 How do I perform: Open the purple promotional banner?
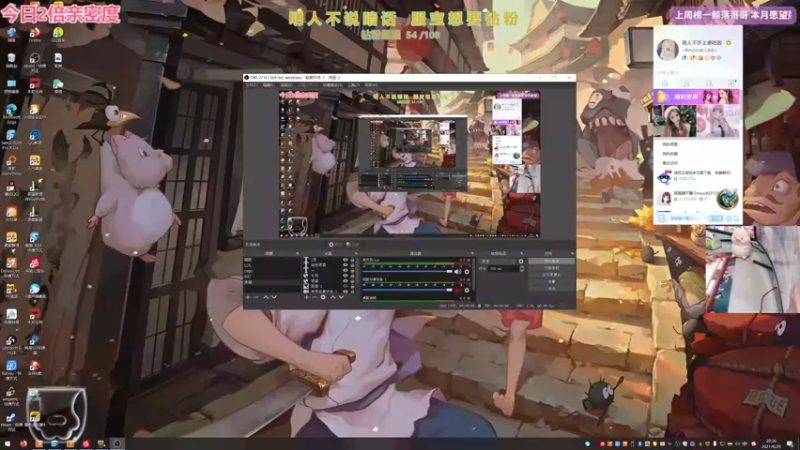[696, 96]
